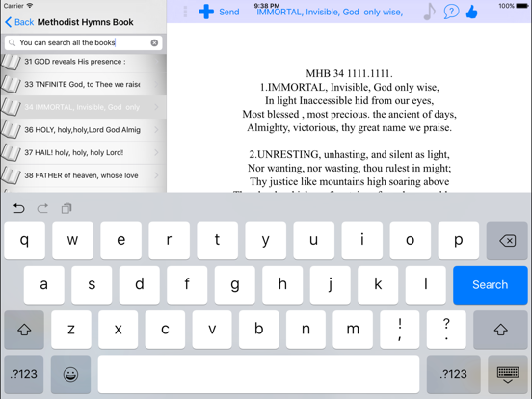Open hymn 33 INFINITE God, to Thee

[x=82, y=84]
